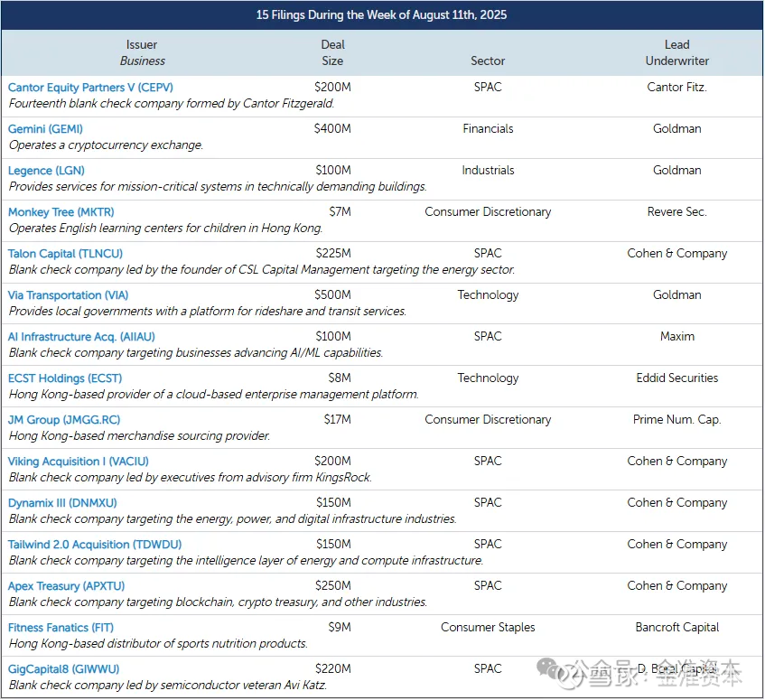Click description about English learning centers in Hong Kong
This screenshot has height=700, width=765.
point(166,228)
